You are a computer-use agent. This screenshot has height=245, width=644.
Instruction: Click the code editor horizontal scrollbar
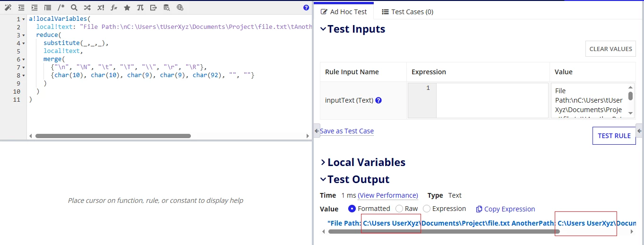click(x=113, y=136)
